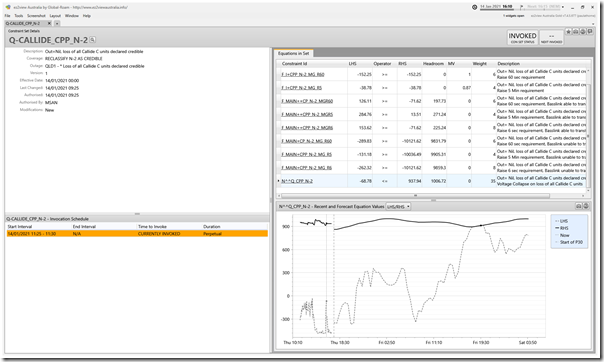Open the F_MAIN++CPP_N-2_MGR5 constraint link
The height and width of the screenshot is (362, 604).
[x=307, y=114]
